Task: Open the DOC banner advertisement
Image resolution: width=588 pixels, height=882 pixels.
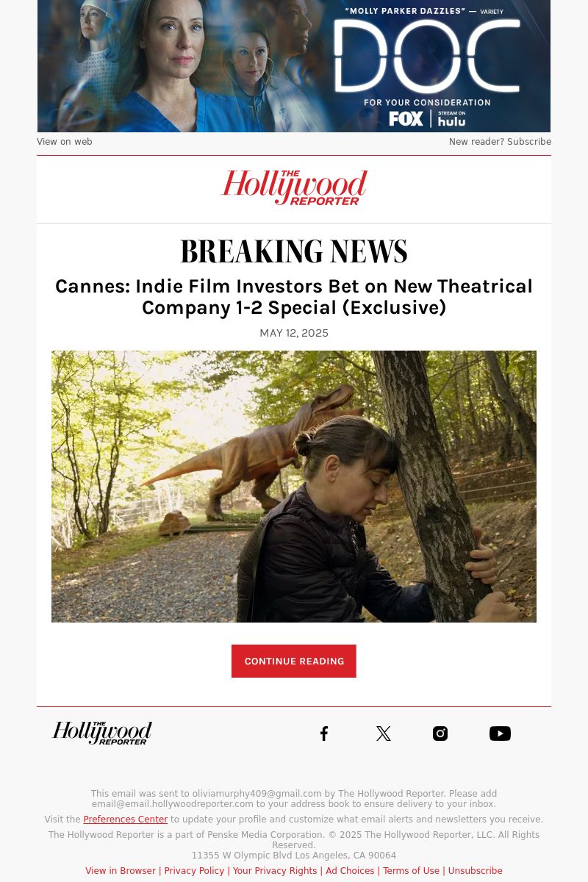Action: click(x=294, y=66)
